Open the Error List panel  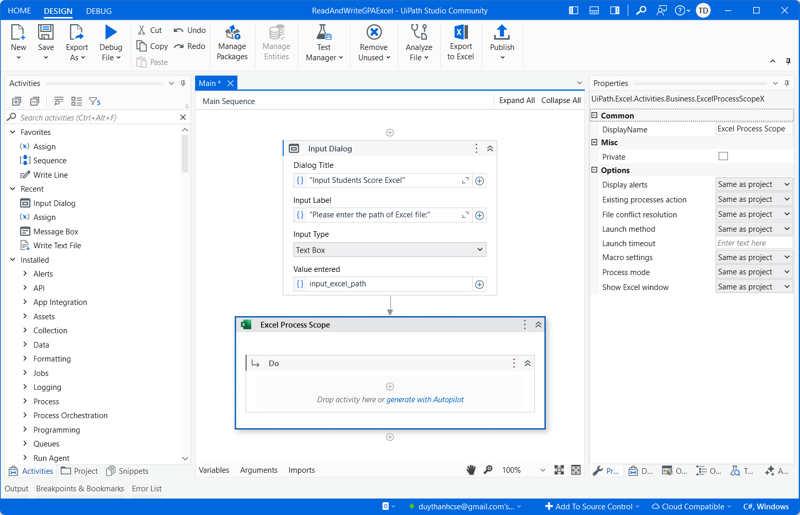146,488
